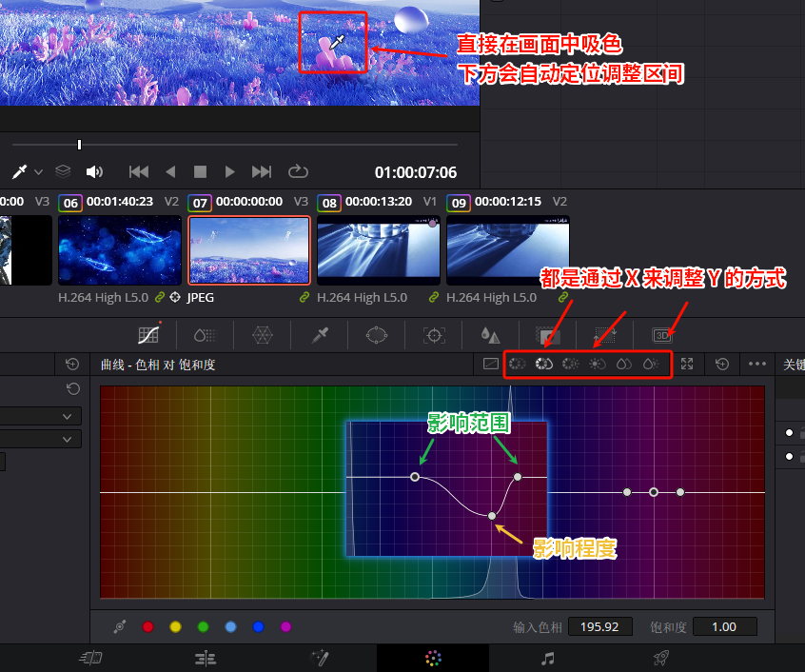Toggle the bezier spline handle icon
Image resolution: width=805 pixels, height=672 pixels.
click(120, 626)
